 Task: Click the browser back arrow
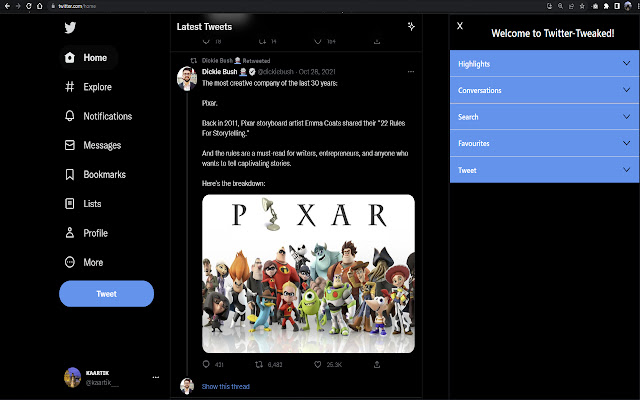[x=7, y=6]
